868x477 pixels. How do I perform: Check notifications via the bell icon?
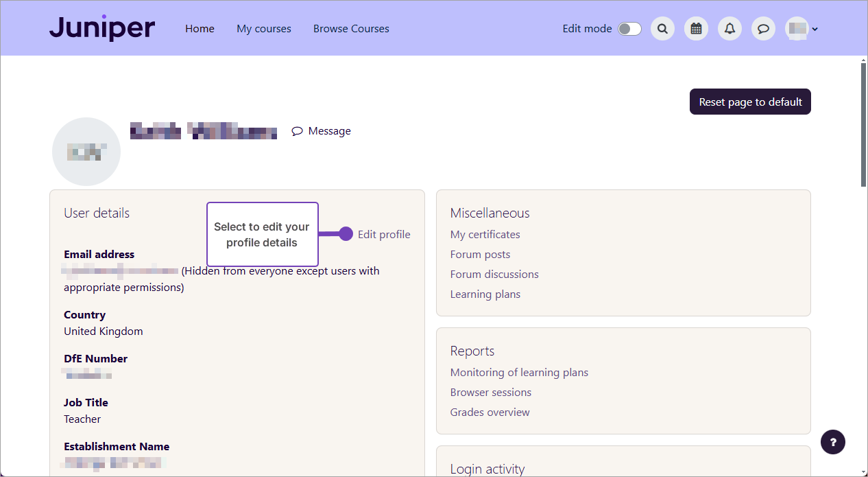tap(730, 28)
